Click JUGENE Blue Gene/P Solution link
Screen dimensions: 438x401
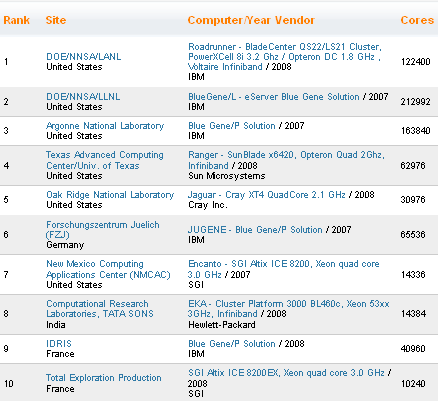pos(255,230)
